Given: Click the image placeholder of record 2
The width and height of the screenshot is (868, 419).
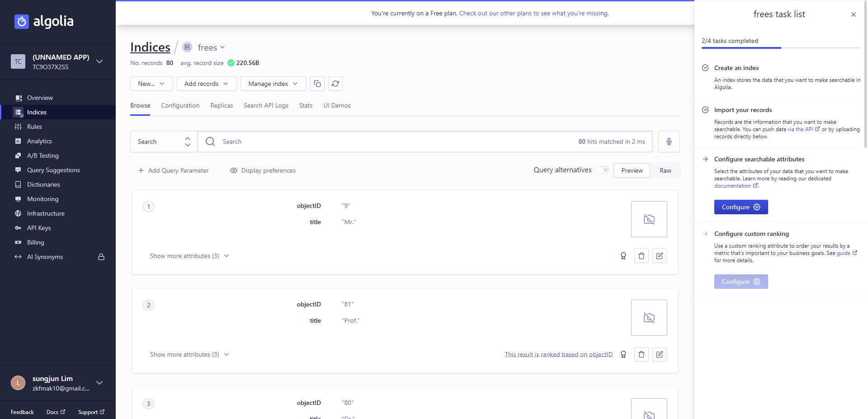Looking at the screenshot, I should point(649,318).
